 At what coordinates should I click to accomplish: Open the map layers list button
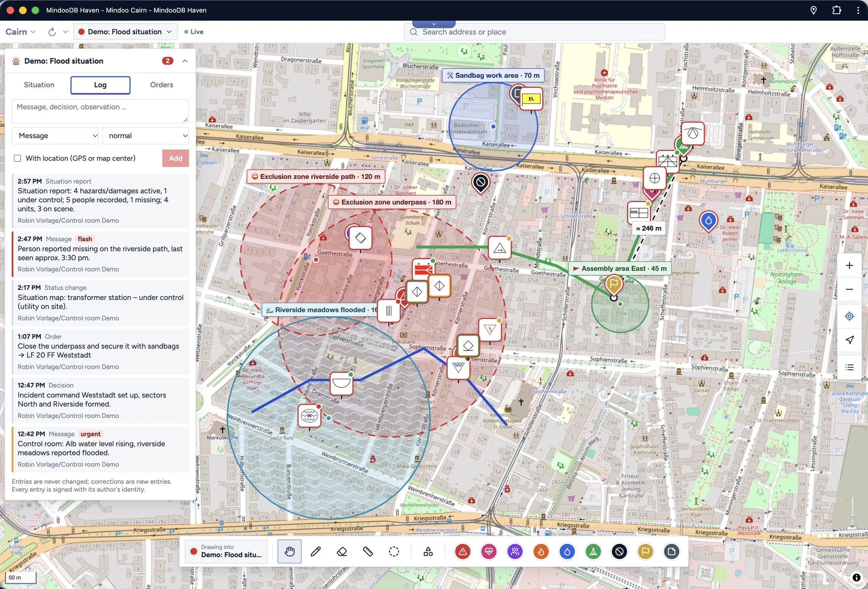tap(849, 367)
